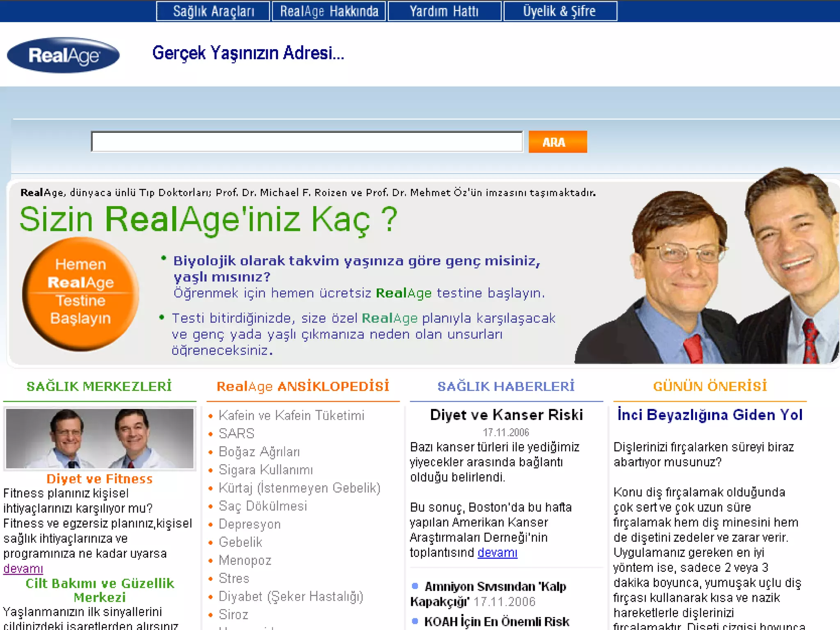Follow 'devamı' link under Diyet ve Kanser Riski
This screenshot has width=840, height=630.
[497, 553]
